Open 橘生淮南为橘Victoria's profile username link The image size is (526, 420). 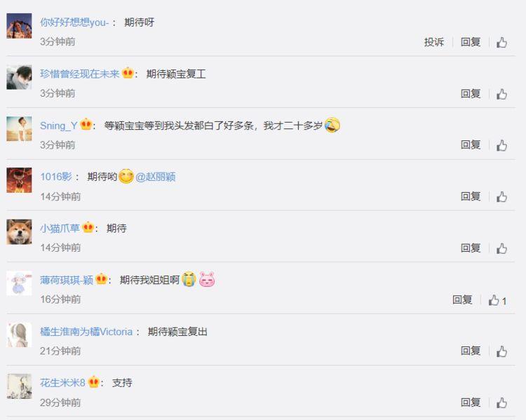coord(86,332)
